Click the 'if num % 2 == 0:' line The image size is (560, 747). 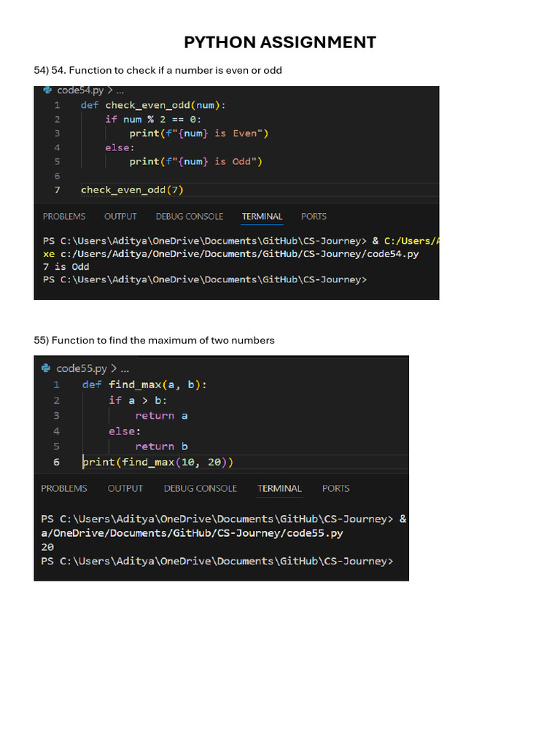tap(153, 119)
